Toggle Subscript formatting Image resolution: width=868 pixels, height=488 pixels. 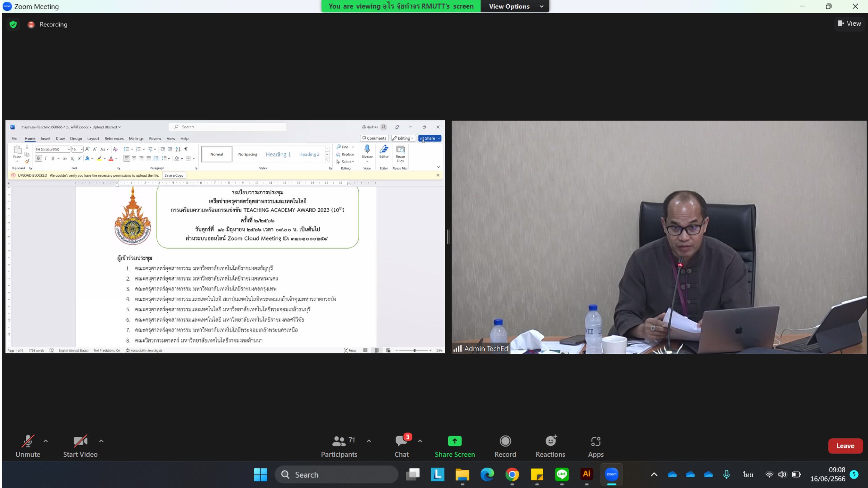point(73,158)
